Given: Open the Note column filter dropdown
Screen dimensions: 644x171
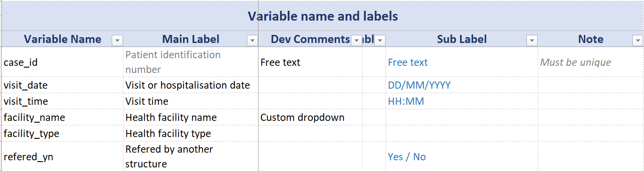Looking at the screenshot, I should [x=637, y=41].
